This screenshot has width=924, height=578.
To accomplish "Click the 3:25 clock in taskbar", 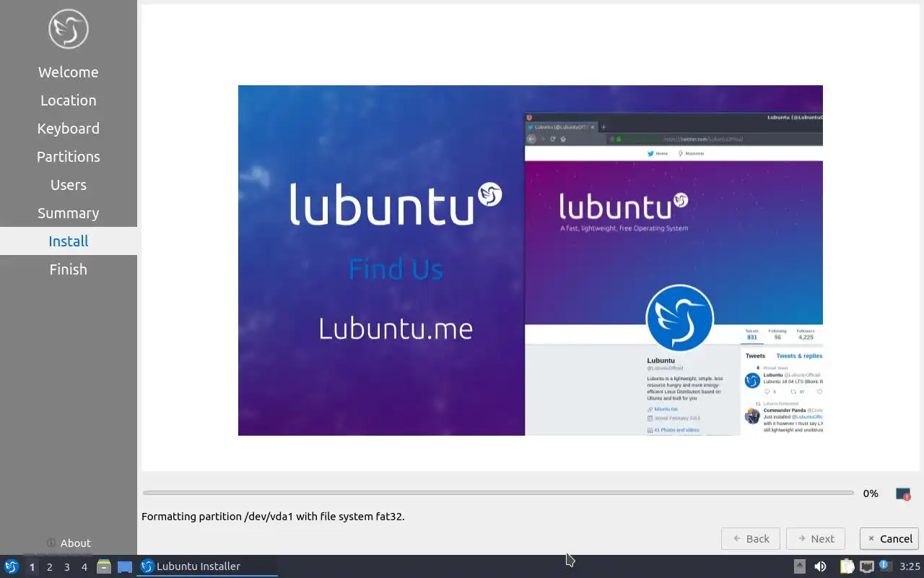I will (x=910, y=566).
